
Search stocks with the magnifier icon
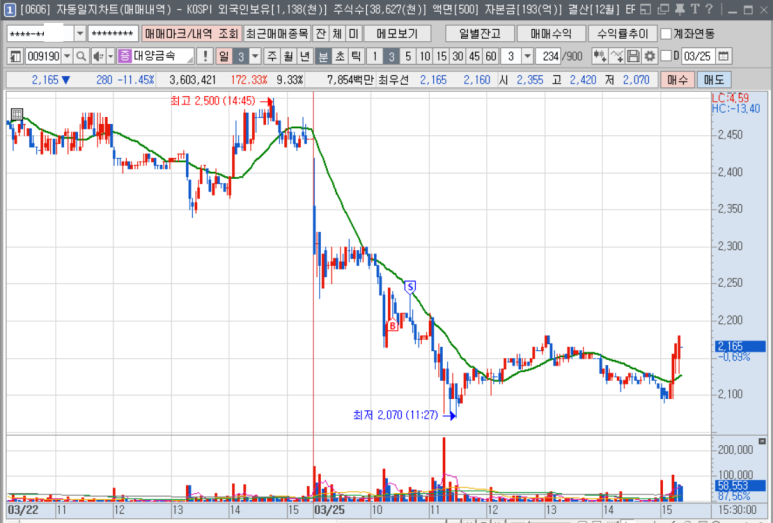pos(81,56)
